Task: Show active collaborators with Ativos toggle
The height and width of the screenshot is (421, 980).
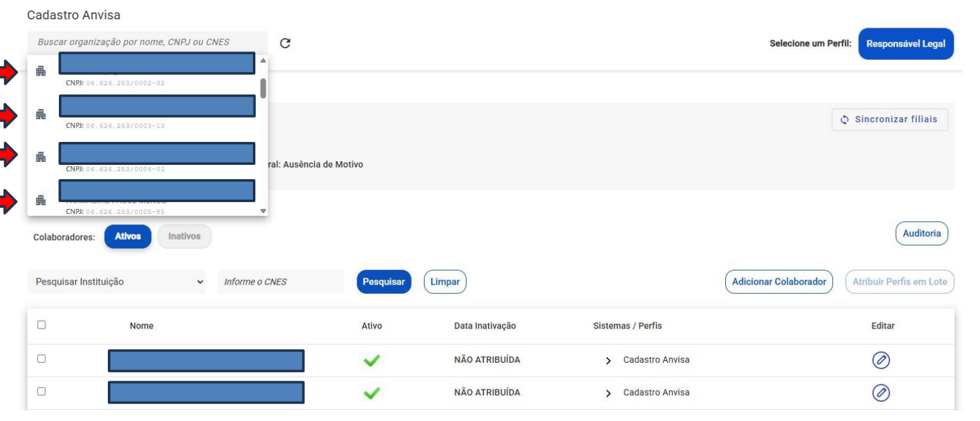Action: click(x=128, y=236)
